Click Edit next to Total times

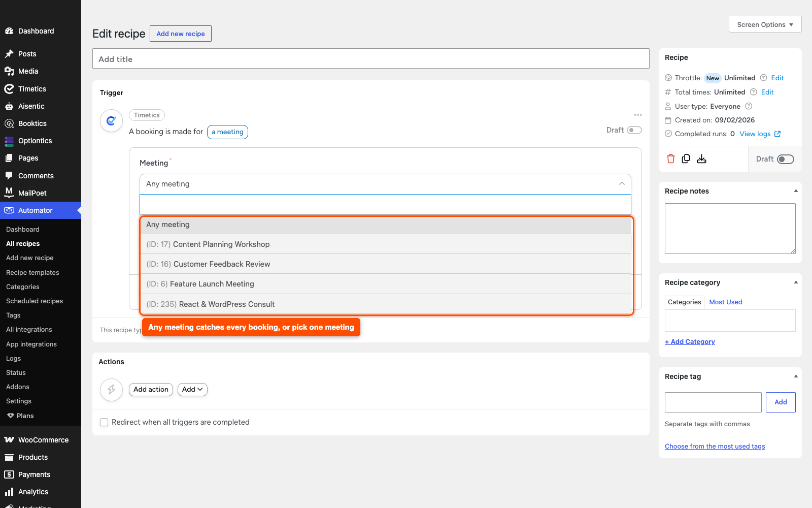coord(767,92)
